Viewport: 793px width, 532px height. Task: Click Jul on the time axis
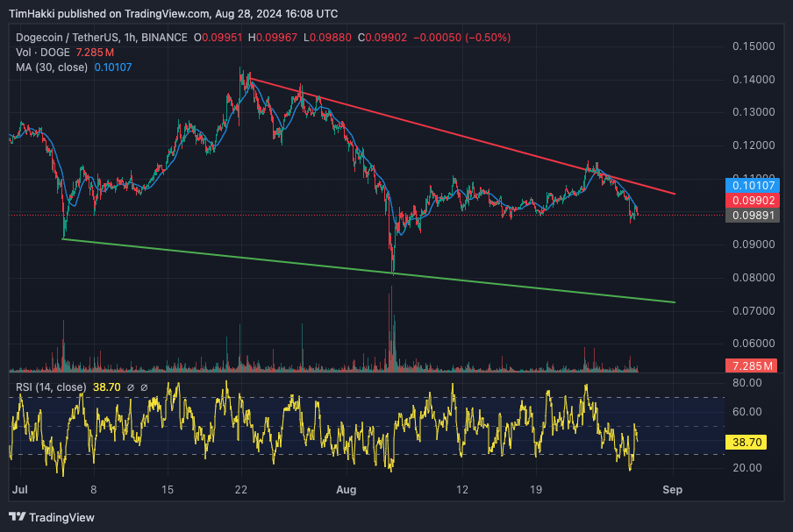19,491
